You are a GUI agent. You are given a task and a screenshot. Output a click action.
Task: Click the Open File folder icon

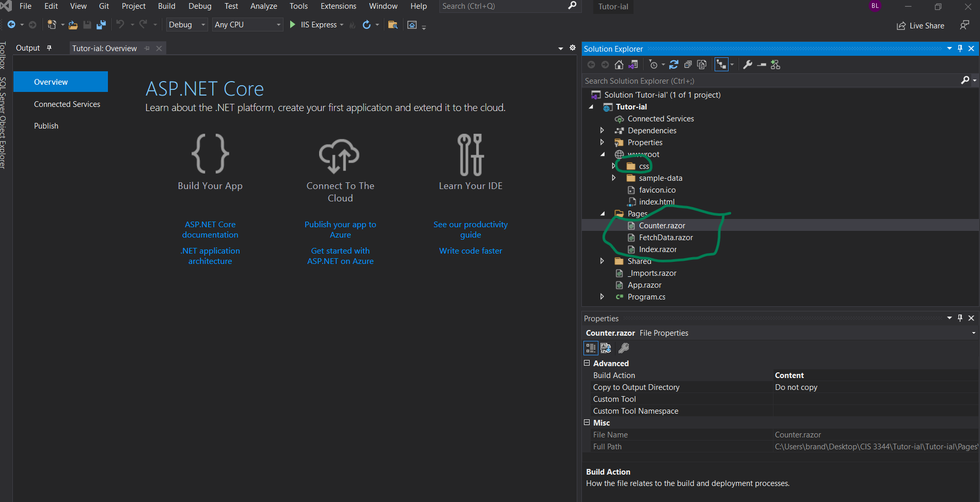pos(73,25)
